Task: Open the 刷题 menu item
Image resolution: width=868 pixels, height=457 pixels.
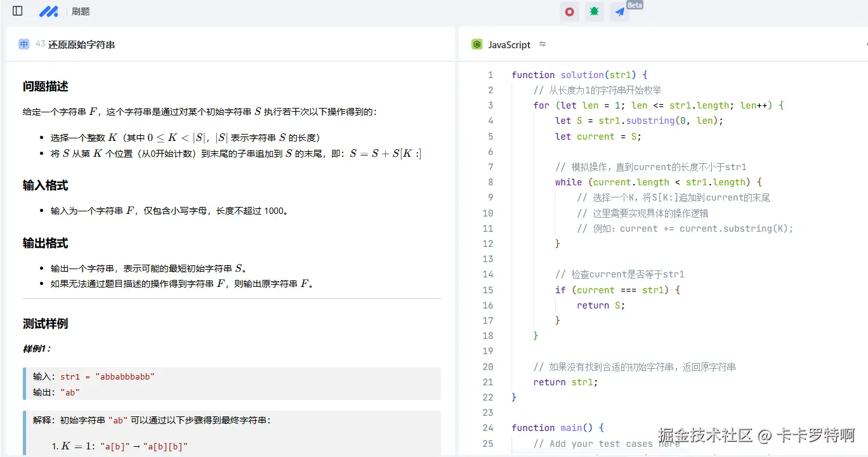Action: coord(81,11)
